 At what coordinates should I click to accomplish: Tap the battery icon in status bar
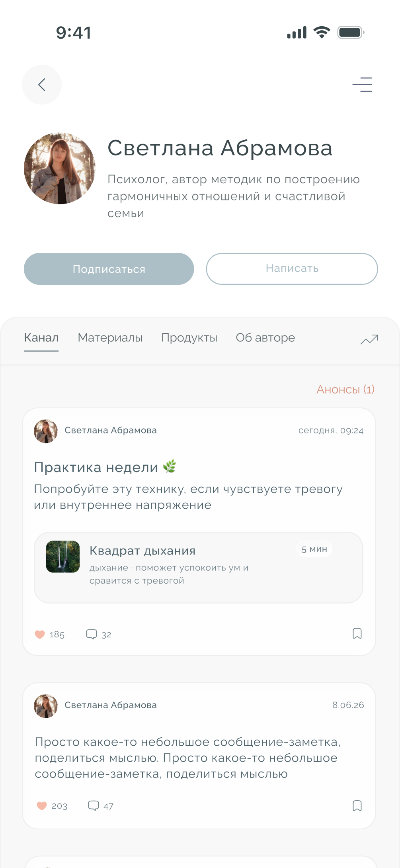pos(351,33)
